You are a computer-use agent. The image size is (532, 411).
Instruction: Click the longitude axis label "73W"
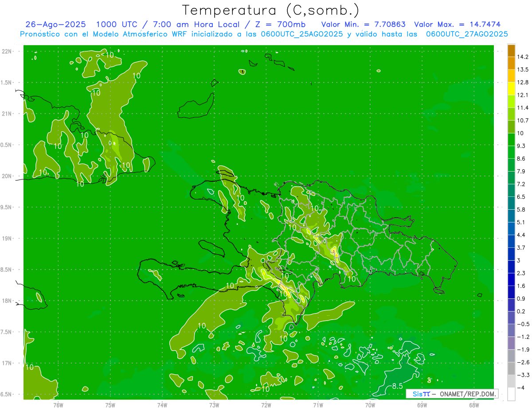click(x=214, y=405)
